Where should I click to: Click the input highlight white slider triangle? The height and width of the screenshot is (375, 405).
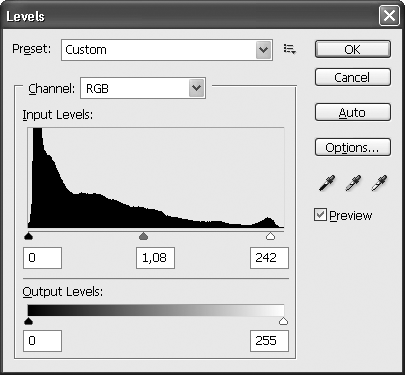[270, 236]
